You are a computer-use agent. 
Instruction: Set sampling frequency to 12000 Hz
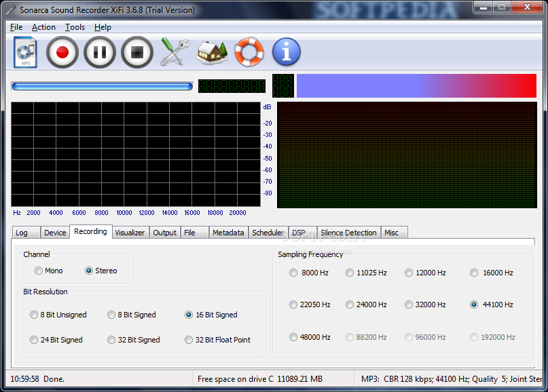point(425,273)
